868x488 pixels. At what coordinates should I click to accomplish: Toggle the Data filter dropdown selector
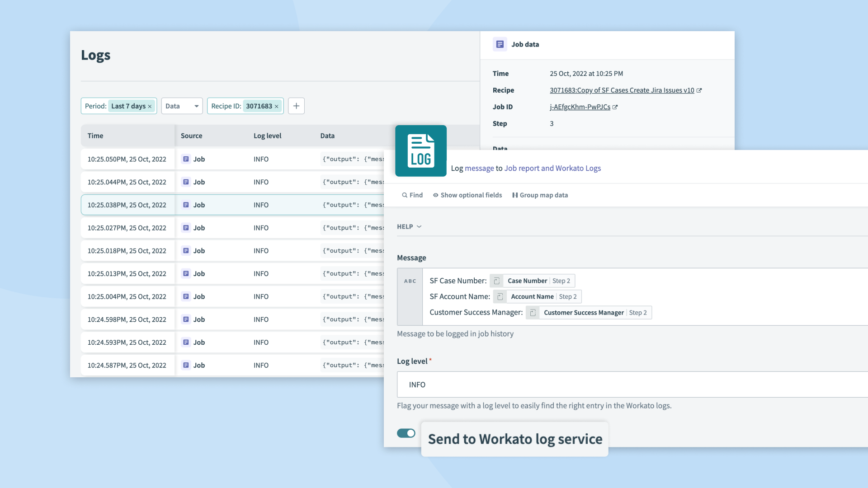tap(182, 106)
